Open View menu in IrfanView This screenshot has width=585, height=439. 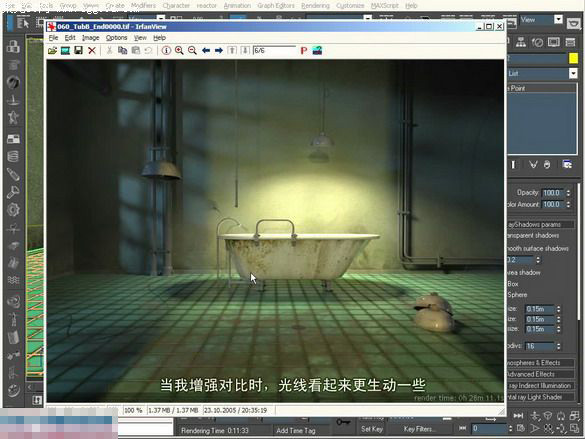coord(140,38)
